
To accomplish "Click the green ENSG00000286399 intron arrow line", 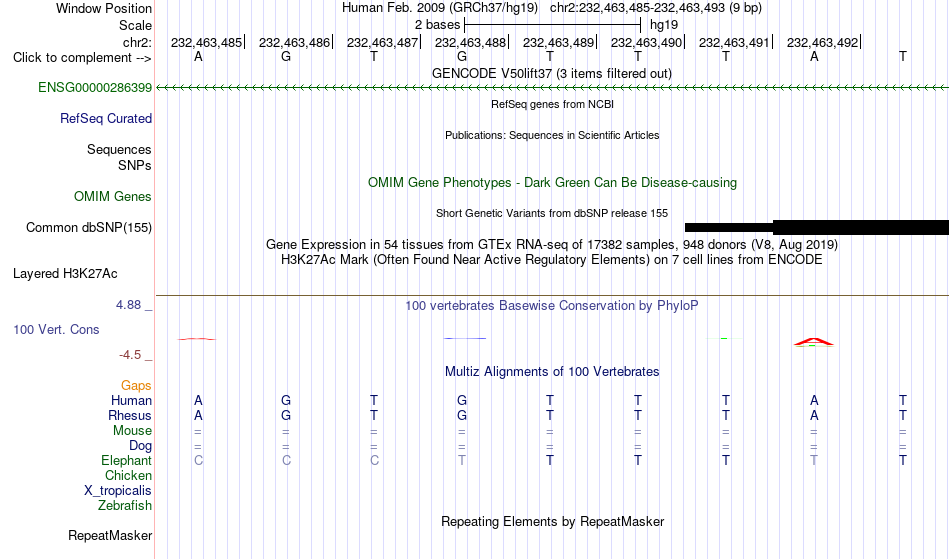I will coord(552,88).
